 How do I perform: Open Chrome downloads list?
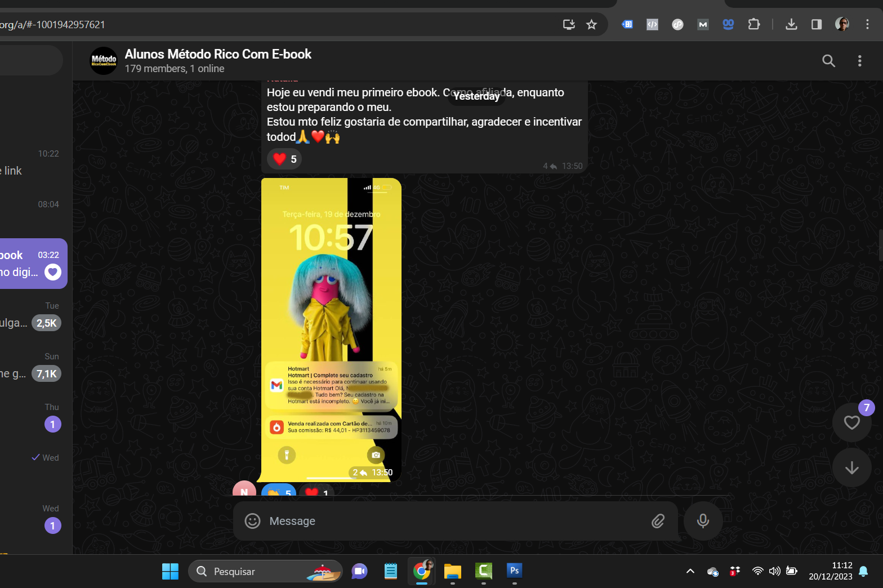click(x=791, y=24)
